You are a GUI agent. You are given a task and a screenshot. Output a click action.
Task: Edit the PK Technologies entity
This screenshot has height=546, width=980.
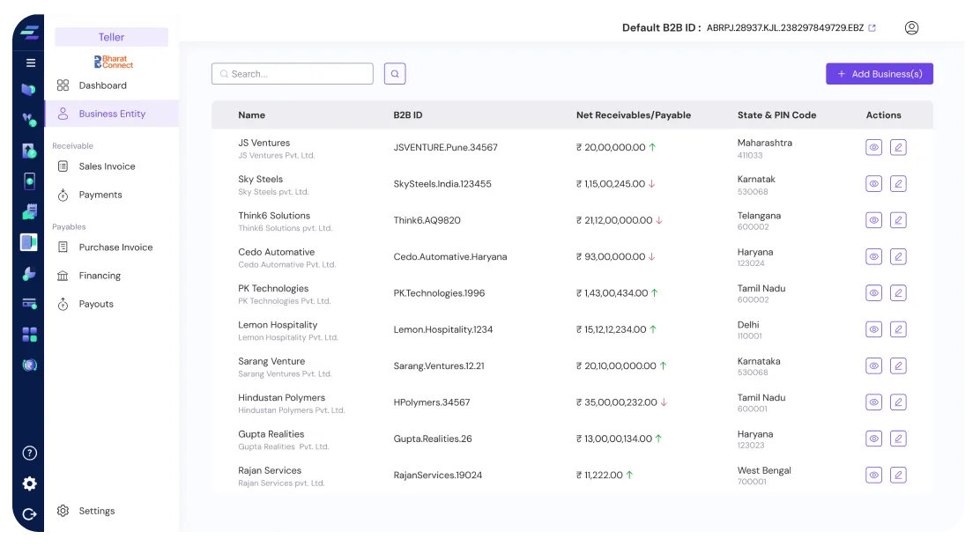tap(898, 293)
